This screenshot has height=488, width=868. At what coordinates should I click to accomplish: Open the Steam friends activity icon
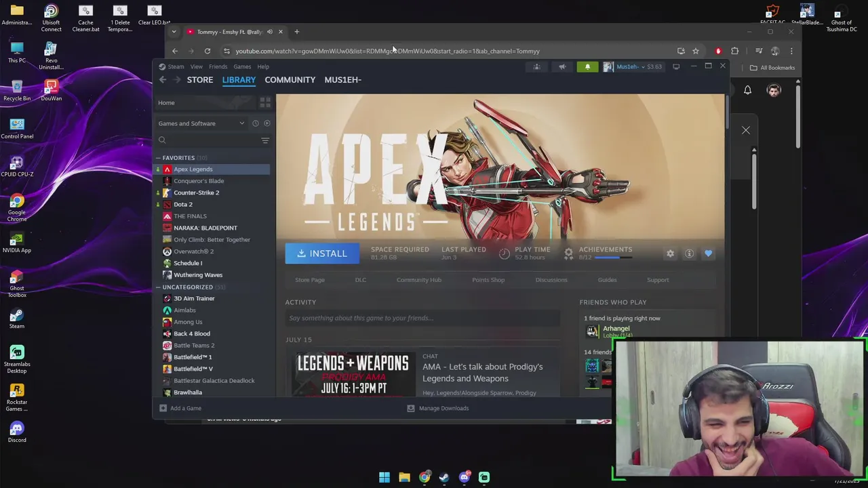[536, 66]
